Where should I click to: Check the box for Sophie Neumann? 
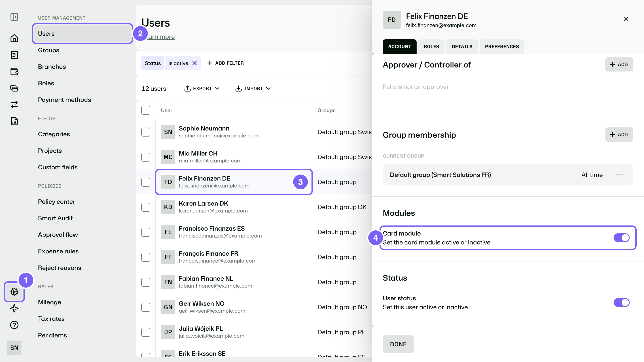[x=146, y=132]
